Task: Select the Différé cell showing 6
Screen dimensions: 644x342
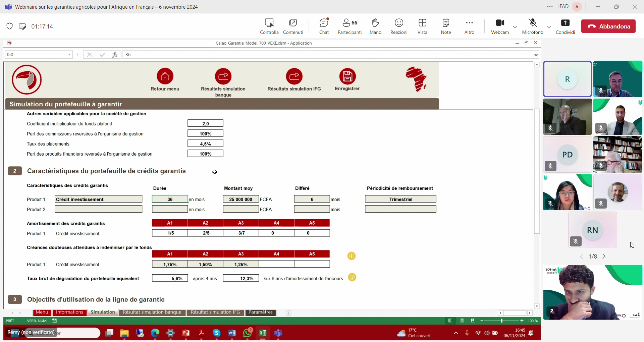Action: click(312, 199)
